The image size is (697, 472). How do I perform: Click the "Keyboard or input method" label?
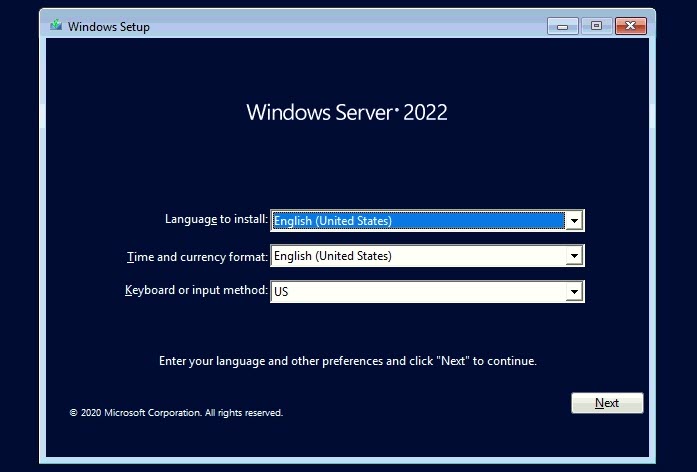click(x=196, y=290)
